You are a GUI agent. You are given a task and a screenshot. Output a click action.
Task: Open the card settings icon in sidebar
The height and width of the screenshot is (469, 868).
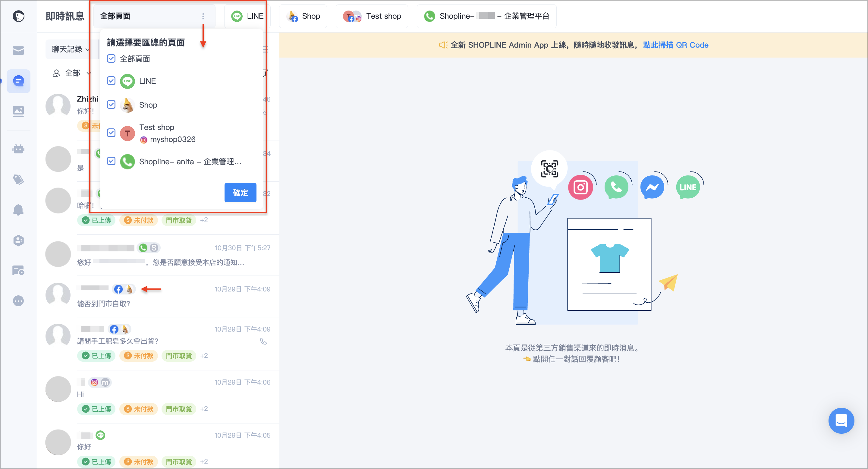tap(18, 271)
